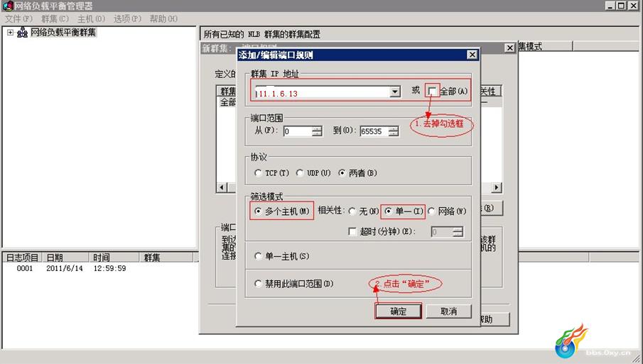643x364 pixels.
Task: Click the Network Load Balancing Manager title icon
Action: coord(8,6)
